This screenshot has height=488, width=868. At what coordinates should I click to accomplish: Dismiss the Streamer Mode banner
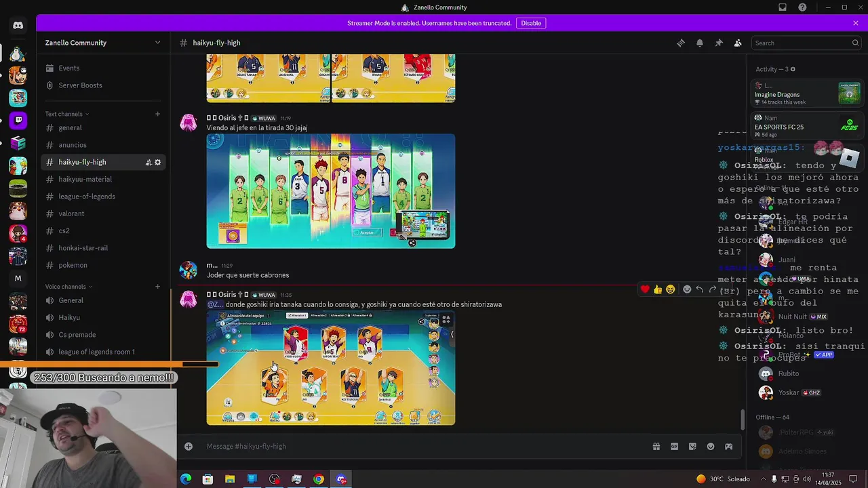tap(856, 23)
